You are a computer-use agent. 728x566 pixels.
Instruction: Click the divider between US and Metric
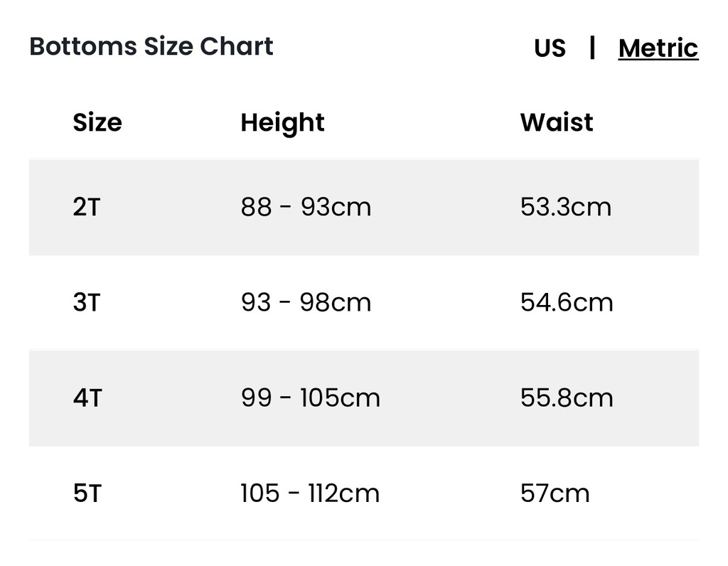click(x=592, y=48)
